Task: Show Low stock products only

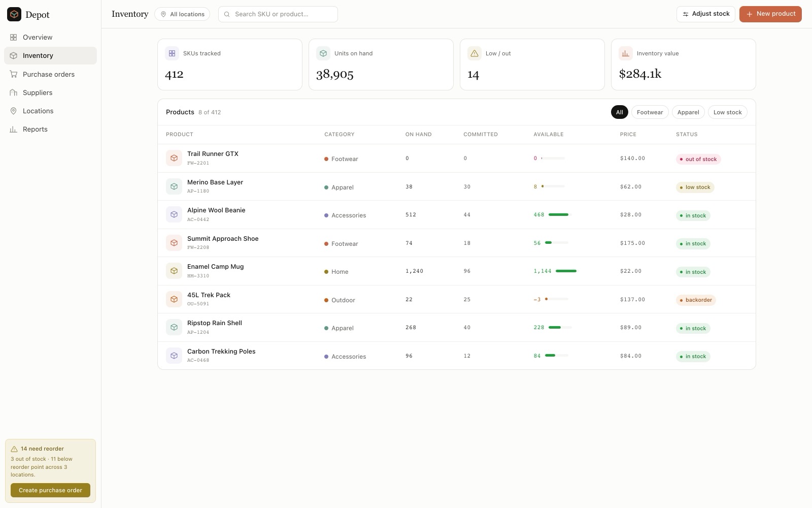Action: coord(727,112)
